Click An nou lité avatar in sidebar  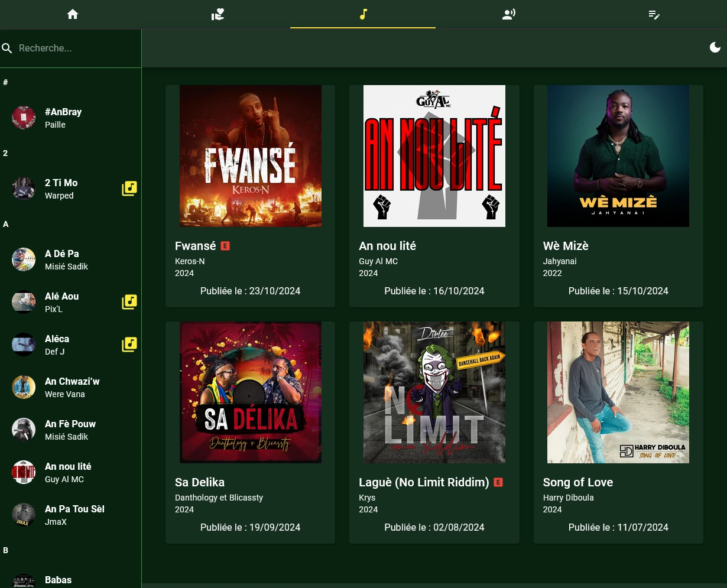click(24, 472)
